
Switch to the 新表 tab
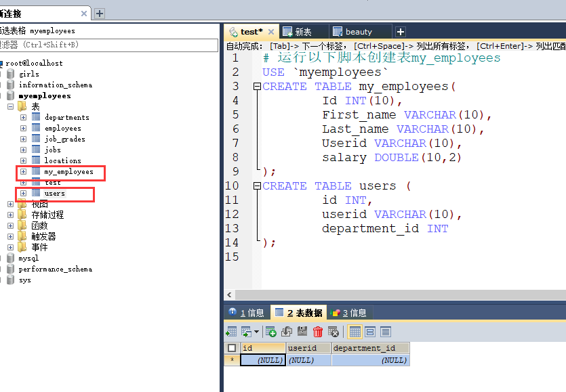[303, 32]
